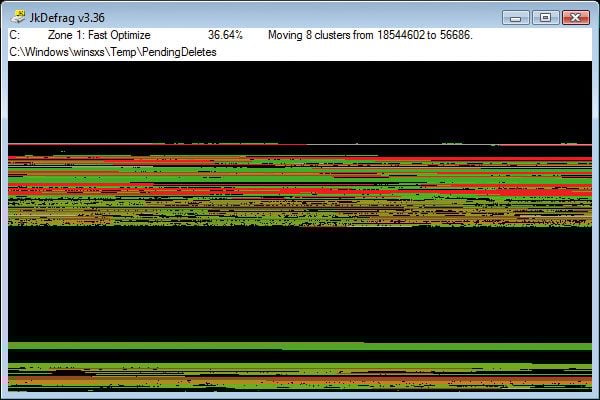Click the Moving 8 clusters message

[x=370, y=35]
